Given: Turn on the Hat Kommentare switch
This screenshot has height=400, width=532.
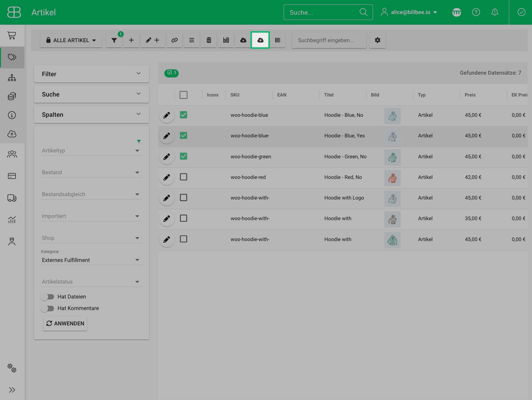Looking at the screenshot, I should 47,308.
